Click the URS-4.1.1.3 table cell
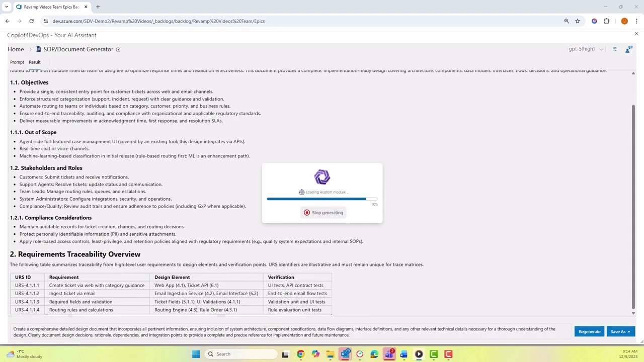 point(27,302)
